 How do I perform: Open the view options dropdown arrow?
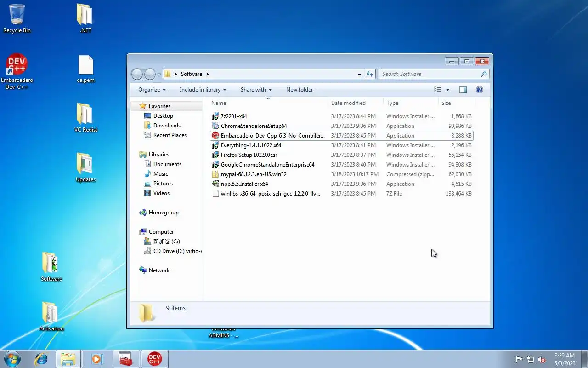(447, 90)
